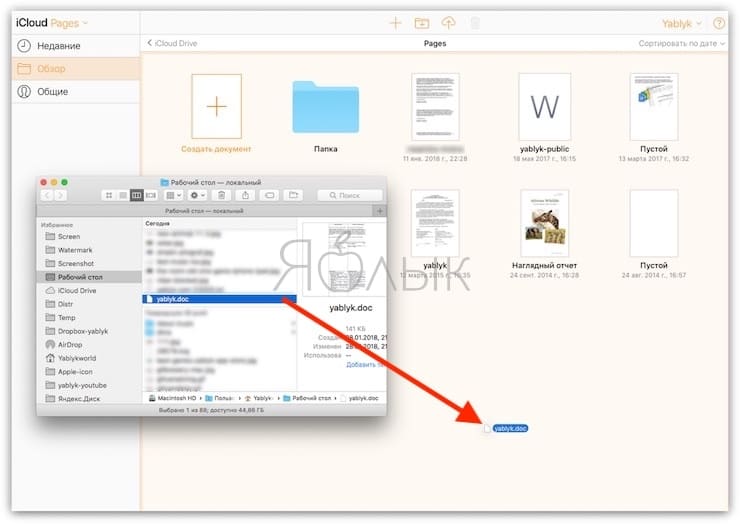Select the Рабочий стол — локальный Finder tab
Image resolution: width=740 pixels, height=524 pixels.
click(204, 211)
